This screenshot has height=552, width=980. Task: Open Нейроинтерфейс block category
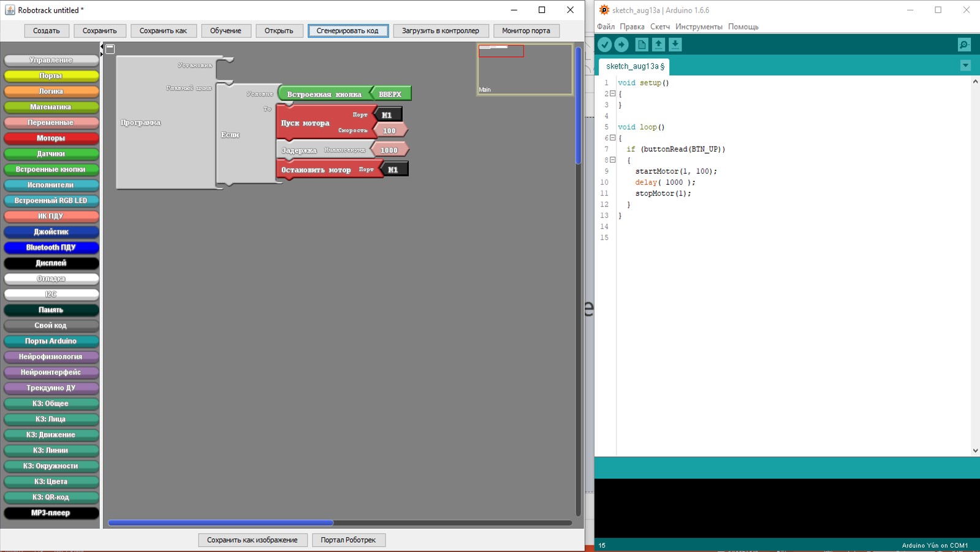pos(51,372)
